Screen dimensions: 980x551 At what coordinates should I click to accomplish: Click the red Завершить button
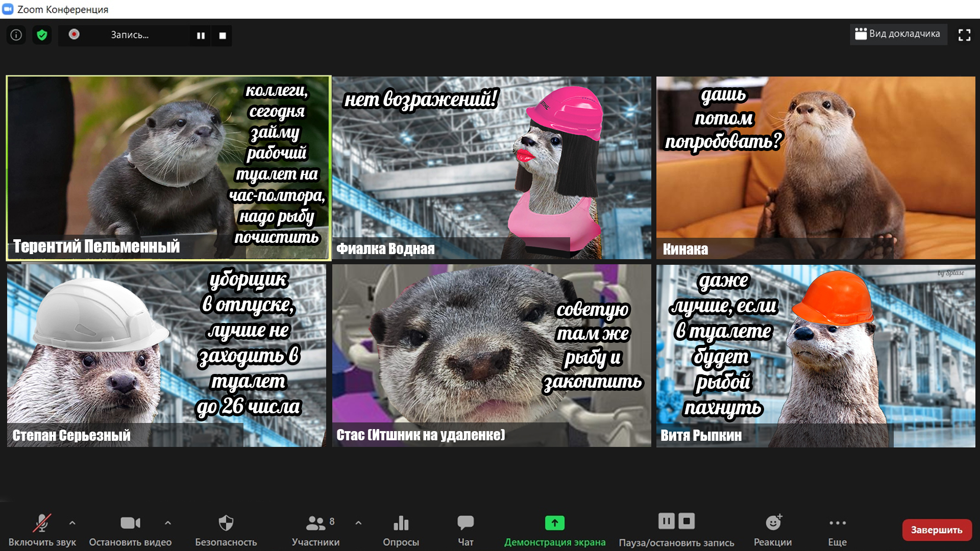[x=937, y=530]
